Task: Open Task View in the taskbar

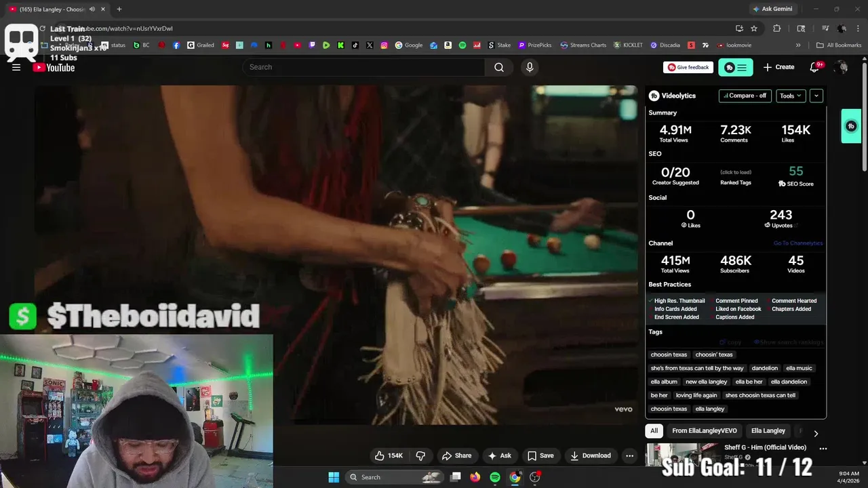Action: pos(456,477)
